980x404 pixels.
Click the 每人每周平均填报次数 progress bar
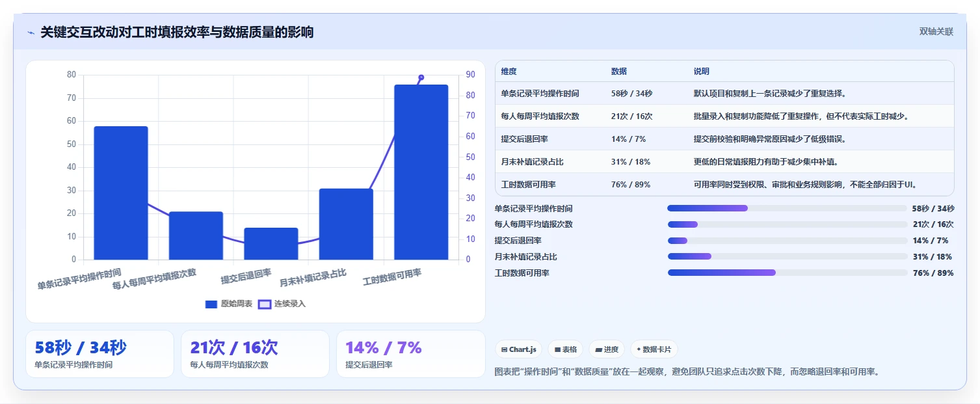pos(787,224)
